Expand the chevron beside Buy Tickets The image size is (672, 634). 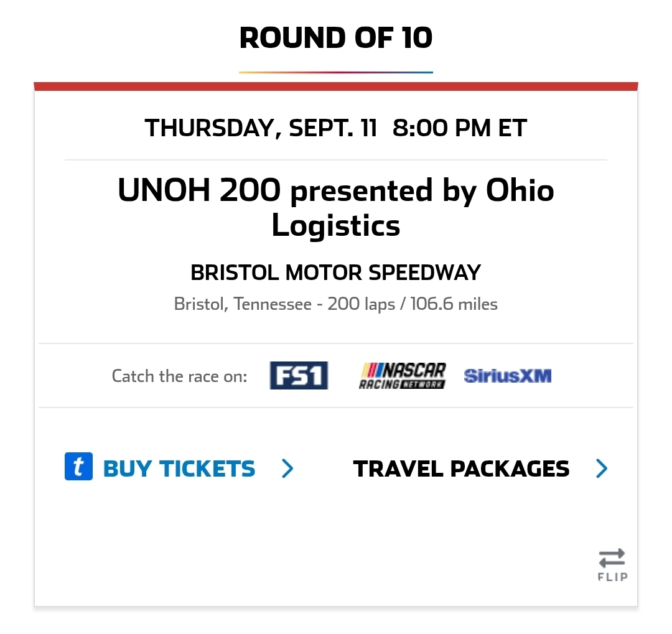[x=287, y=468]
